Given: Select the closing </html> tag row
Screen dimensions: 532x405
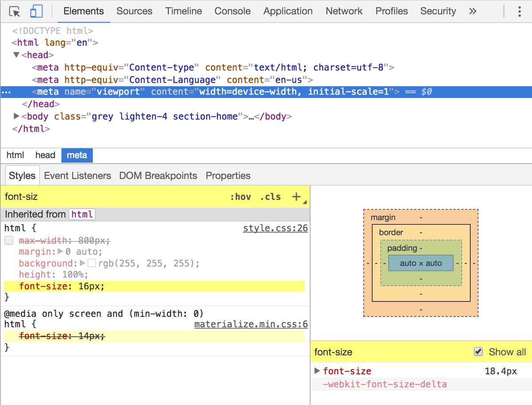Looking at the screenshot, I should point(31,129).
